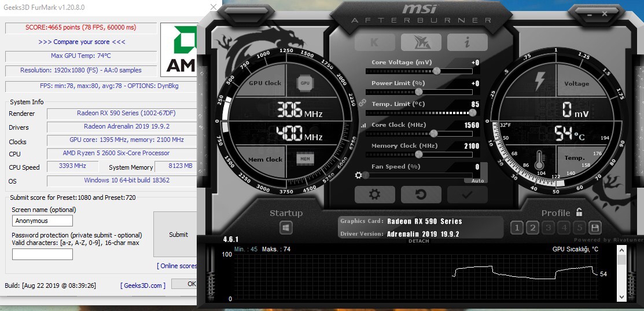Viewport: 644px width, 311px height.
Task: Adjust Core Clock slider handle
Action: pos(433,134)
